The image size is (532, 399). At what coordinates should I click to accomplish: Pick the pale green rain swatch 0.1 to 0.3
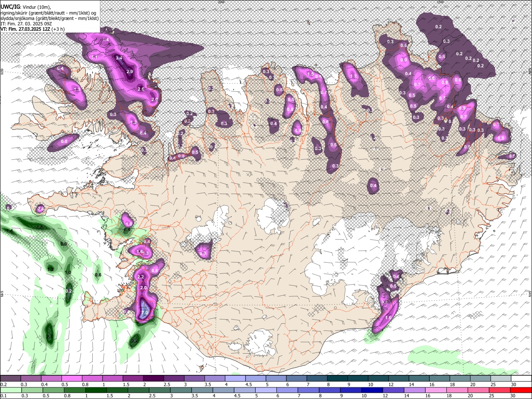[10, 390]
